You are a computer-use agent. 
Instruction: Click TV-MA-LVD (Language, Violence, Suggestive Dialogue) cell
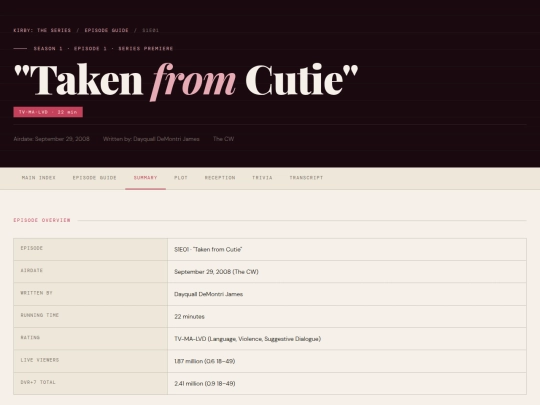coord(347,339)
